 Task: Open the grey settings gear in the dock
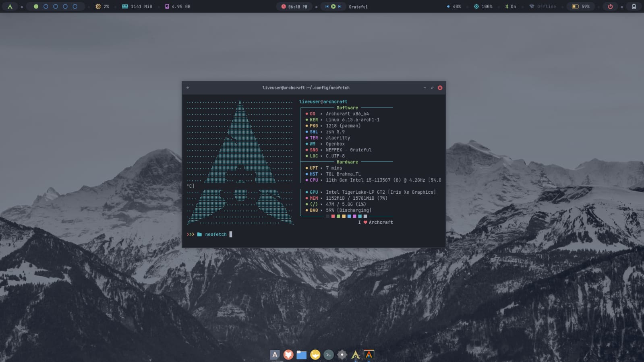342,355
